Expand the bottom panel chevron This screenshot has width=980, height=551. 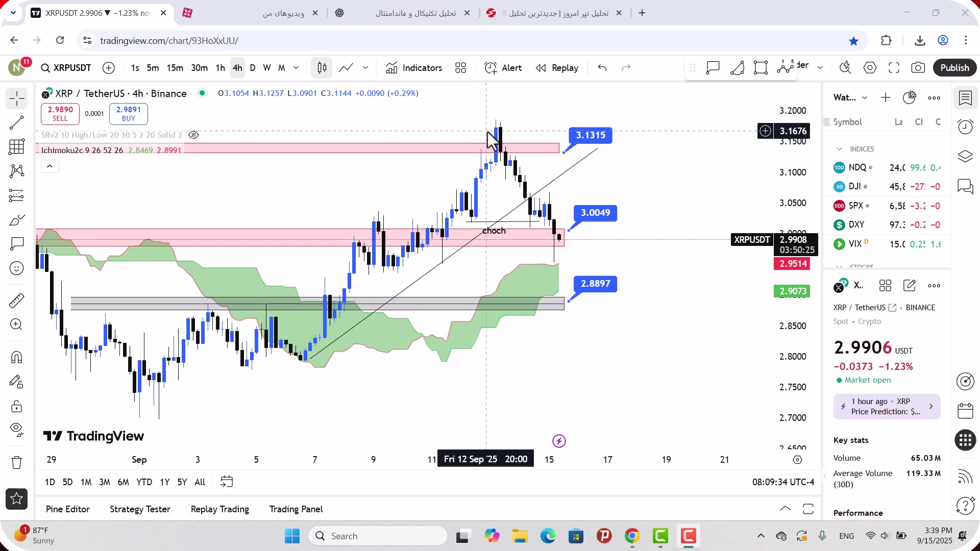785,509
